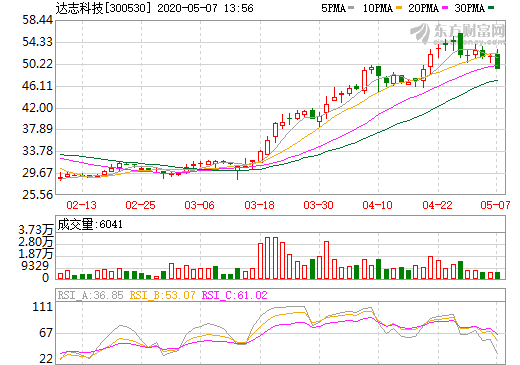Click the 25.56 price axis label

[x=38, y=194]
